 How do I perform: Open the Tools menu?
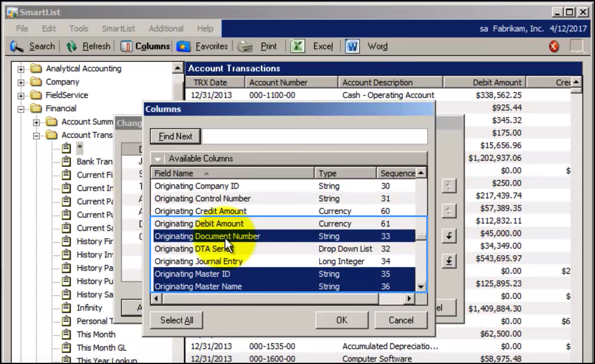(x=79, y=28)
